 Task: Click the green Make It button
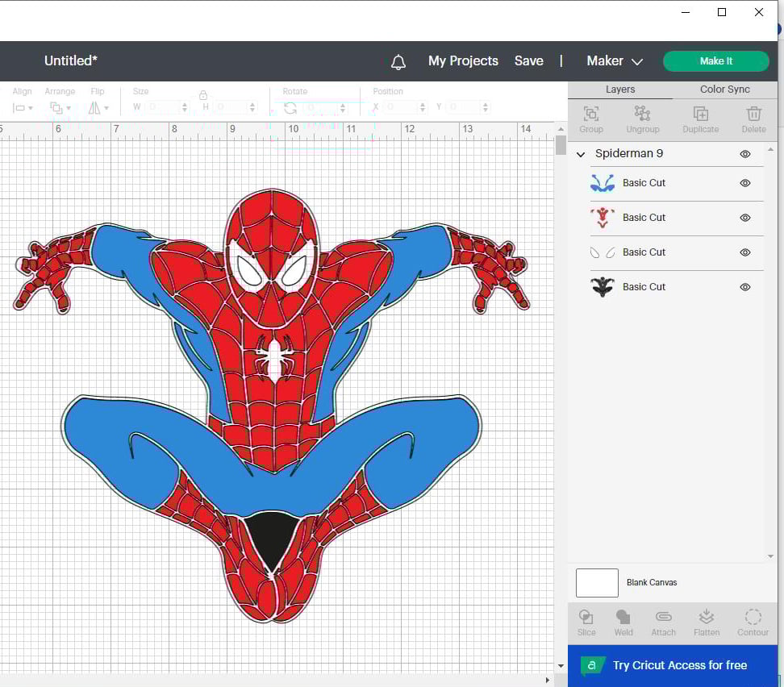715,61
